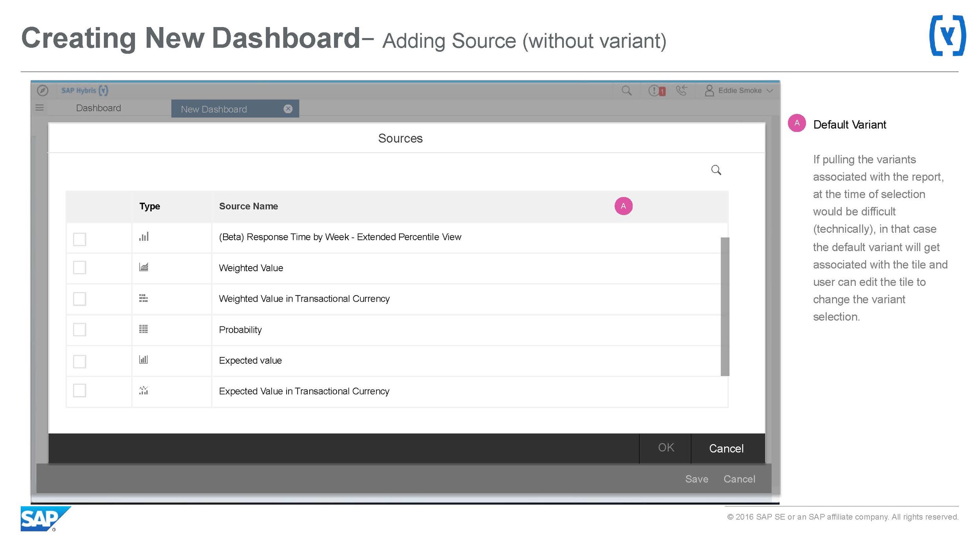Click the SAP Hybris logo

click(x=84, y=91)
